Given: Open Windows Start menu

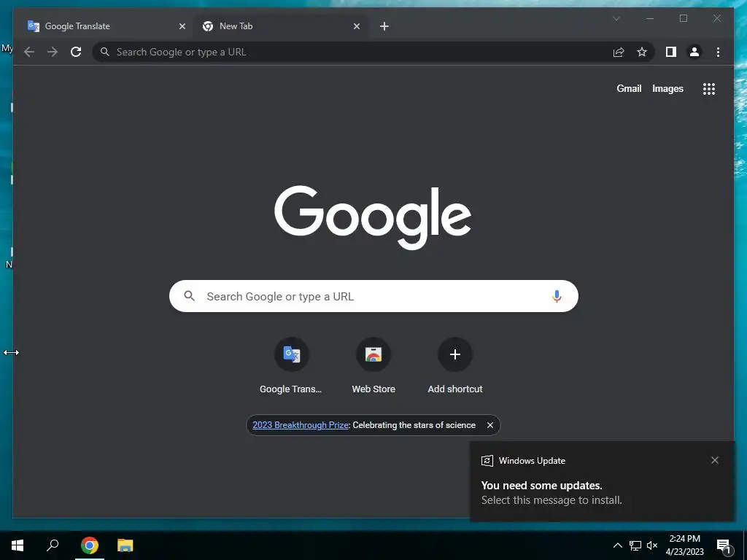Looking at the screenshot, I should point(18,545).
